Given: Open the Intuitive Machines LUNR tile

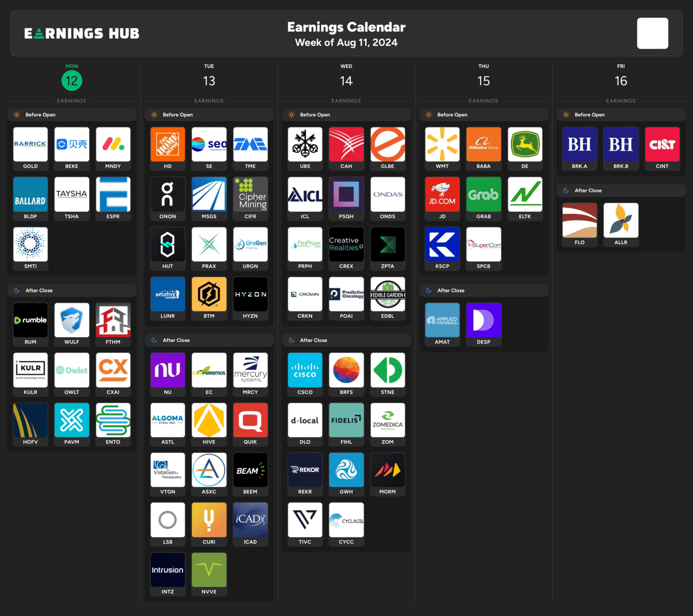Looking at the screenshot, I should (x=168, y=298).
